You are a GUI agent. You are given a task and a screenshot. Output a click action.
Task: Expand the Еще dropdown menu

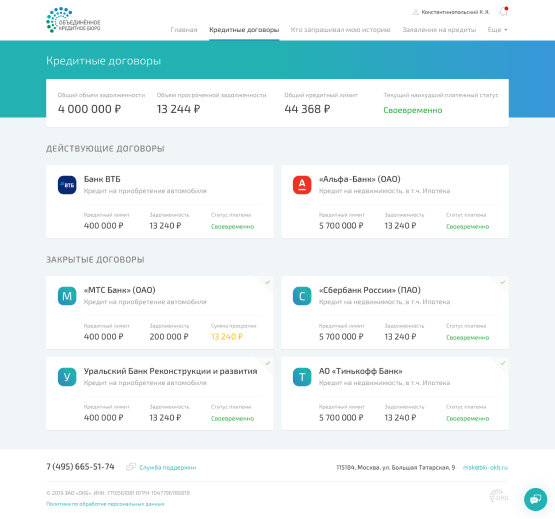tap(497, 30)
